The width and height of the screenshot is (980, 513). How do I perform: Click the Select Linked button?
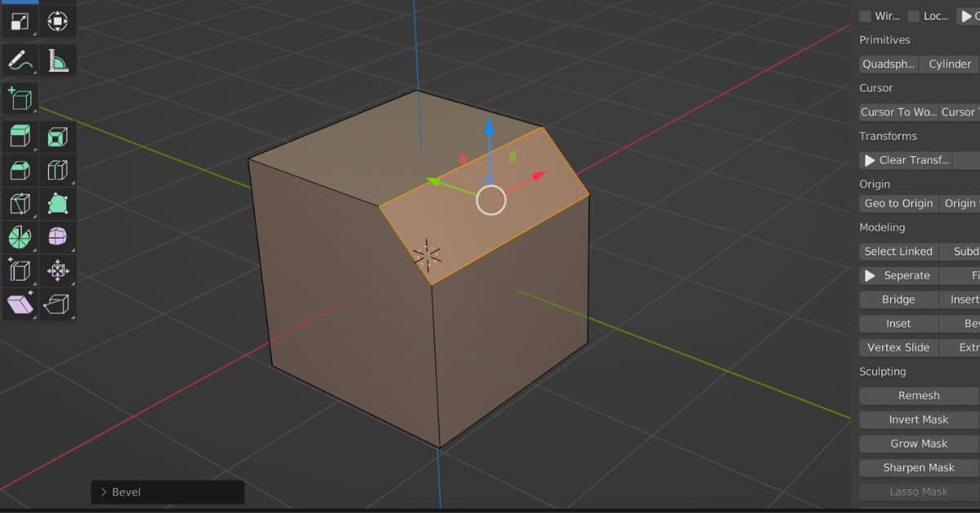pyautogui.click(x=898, y=252)
